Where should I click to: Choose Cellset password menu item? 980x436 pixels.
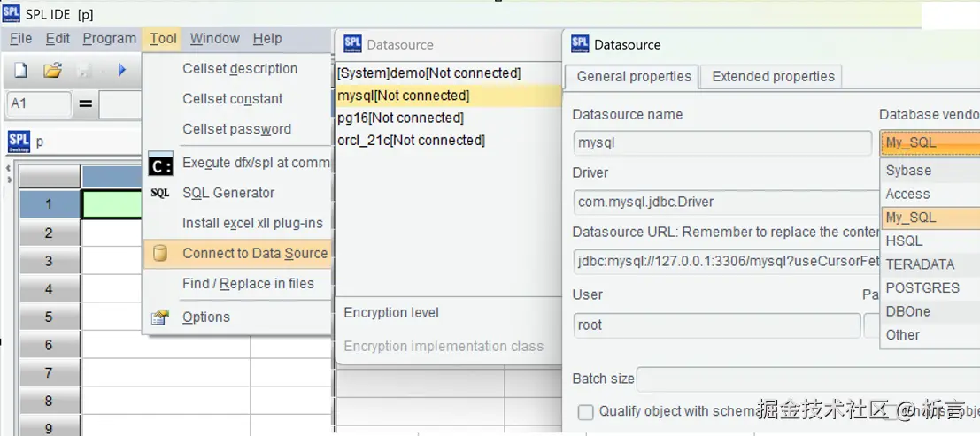pos(237,129)
